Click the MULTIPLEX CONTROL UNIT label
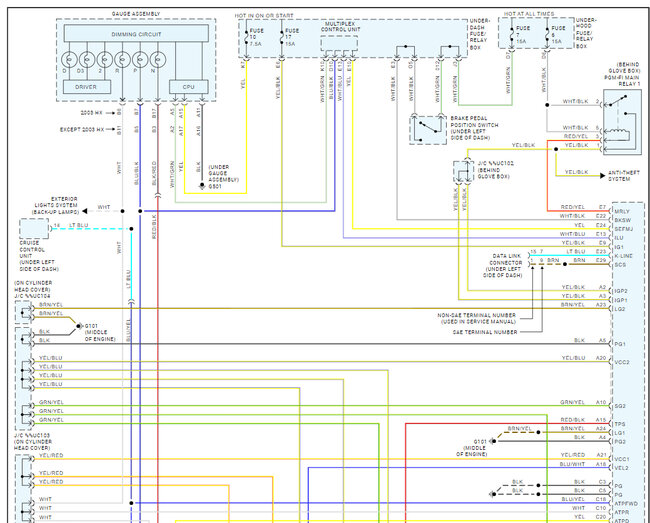 pyautogui.click(x=340, y=27)
